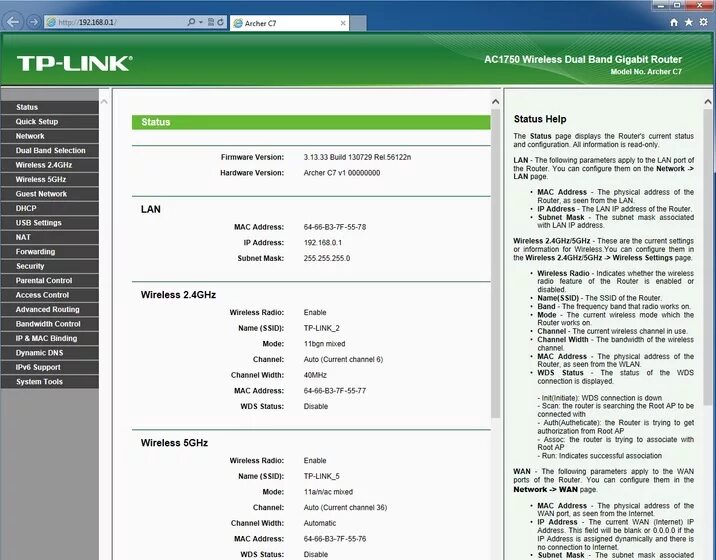Click main status frame scrollbar thumb
Screen dimensions: 716x560
[x=495, y=263]
